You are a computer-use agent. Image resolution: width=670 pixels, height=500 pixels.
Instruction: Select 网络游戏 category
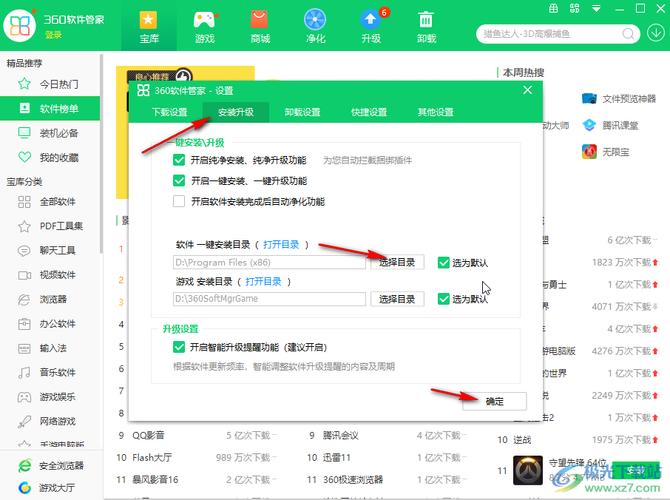[50, 421]
